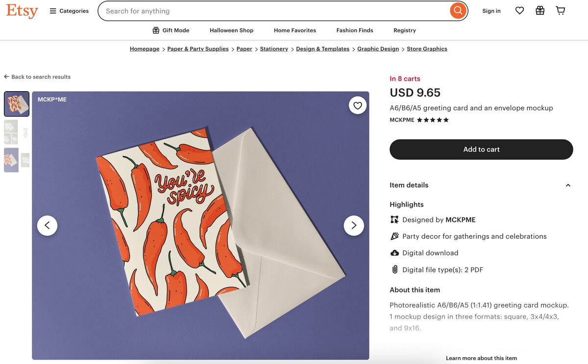Screen dimensions: 588x364
Task: Click the registry gift-box icon
Action: (x=540, y=10)
